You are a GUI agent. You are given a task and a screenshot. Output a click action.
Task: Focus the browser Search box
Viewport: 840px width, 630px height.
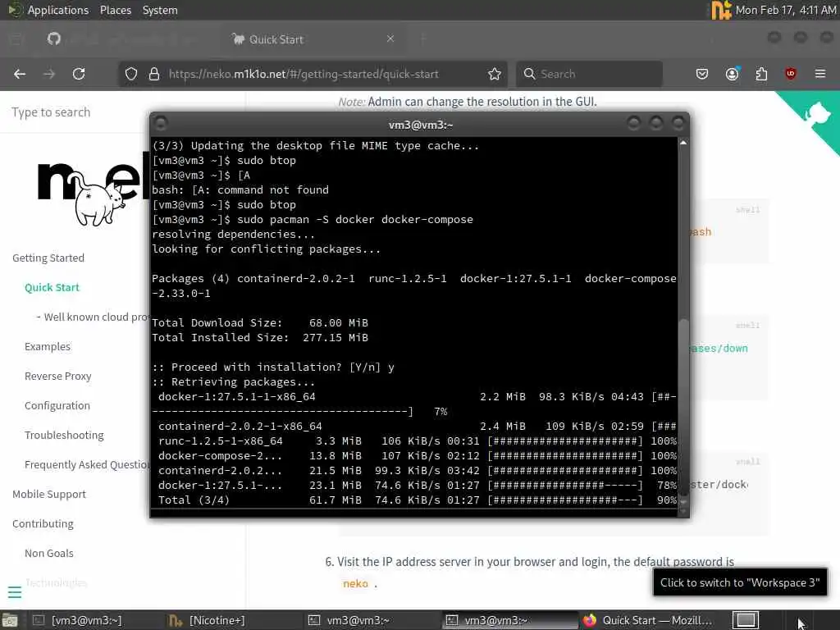pyautogui.click(x=589, y=74)
